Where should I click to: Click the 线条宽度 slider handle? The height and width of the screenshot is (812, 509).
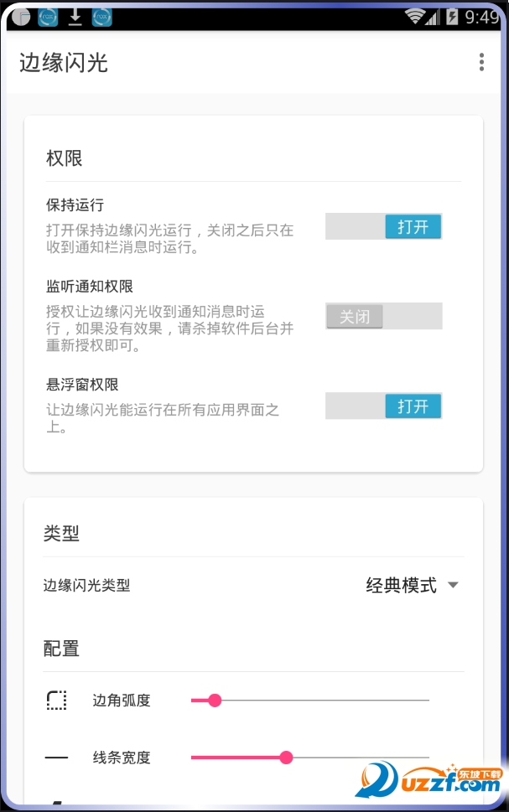click(x=286, y=758)
